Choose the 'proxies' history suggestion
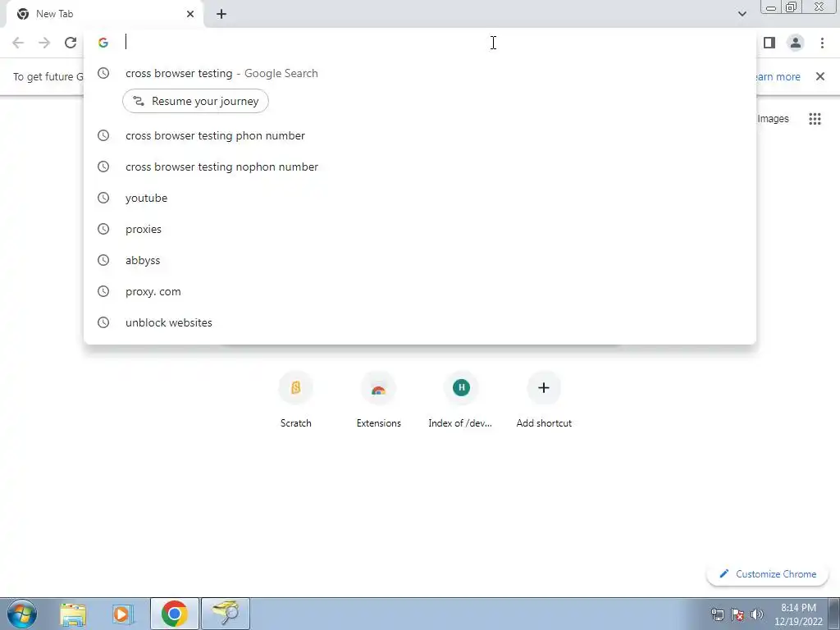This screenshot has height=630, width=840. pos(420,229)
